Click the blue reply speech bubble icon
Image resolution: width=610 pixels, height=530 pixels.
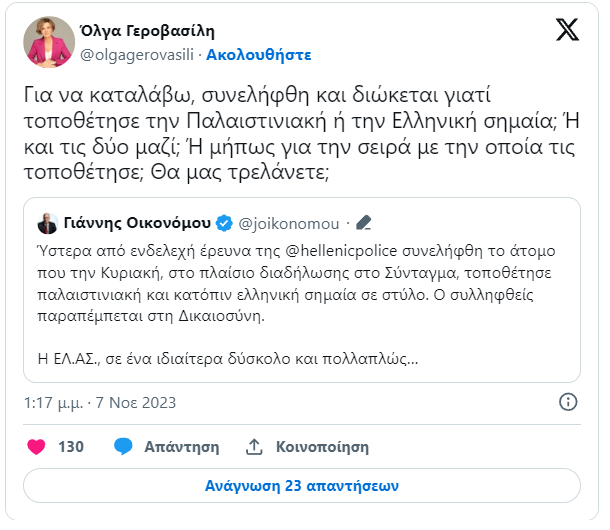[123, 446]
